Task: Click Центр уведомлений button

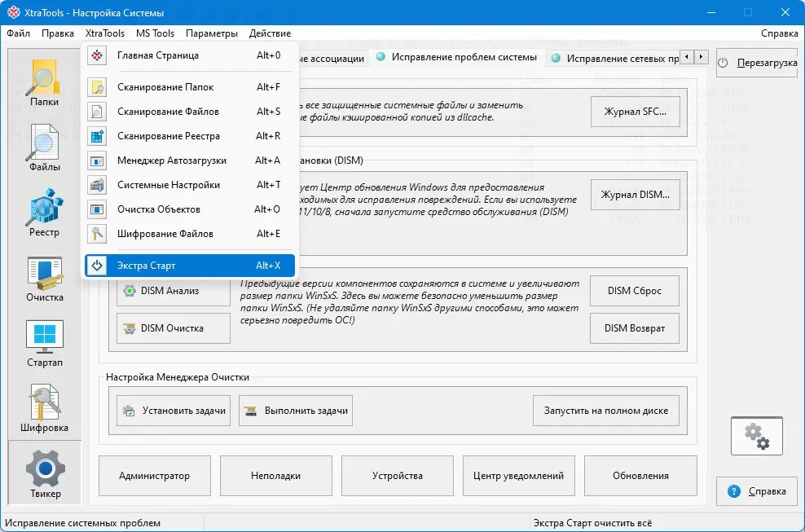Action: (x=518, y=476)
